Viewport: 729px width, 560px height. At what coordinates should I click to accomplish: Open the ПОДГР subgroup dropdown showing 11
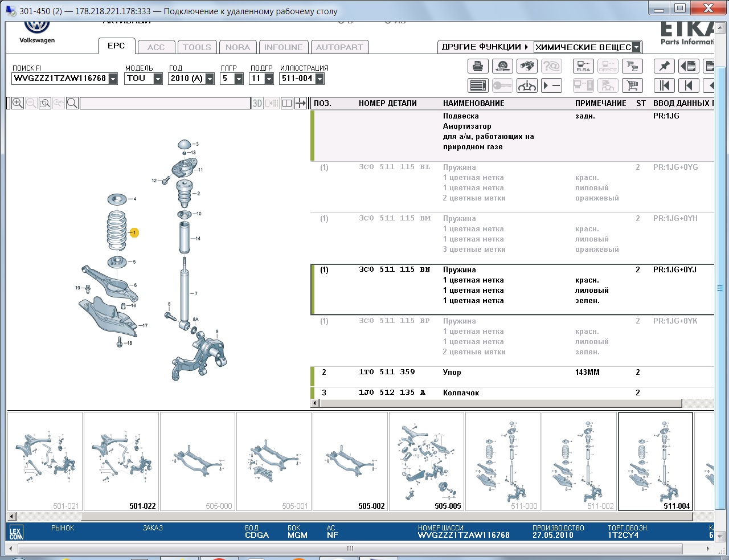click(x=269, y=79)
